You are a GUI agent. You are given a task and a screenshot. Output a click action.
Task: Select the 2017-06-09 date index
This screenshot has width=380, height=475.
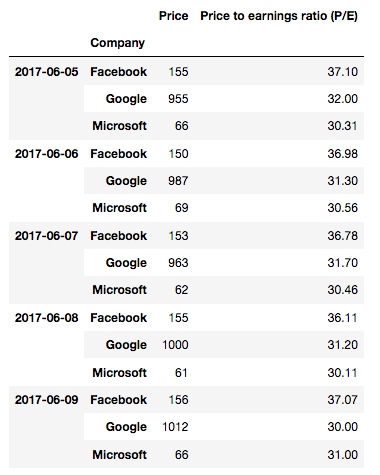click(x=46, y=400)
